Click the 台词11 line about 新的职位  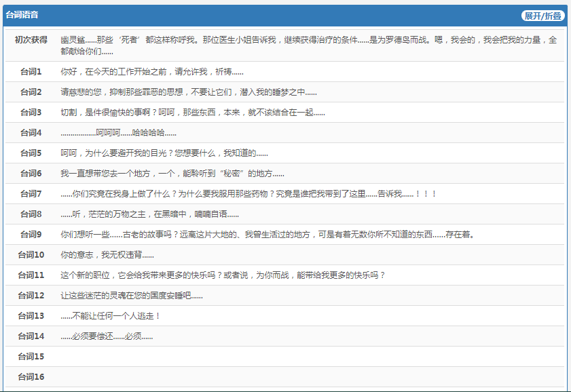coord(223,275)
